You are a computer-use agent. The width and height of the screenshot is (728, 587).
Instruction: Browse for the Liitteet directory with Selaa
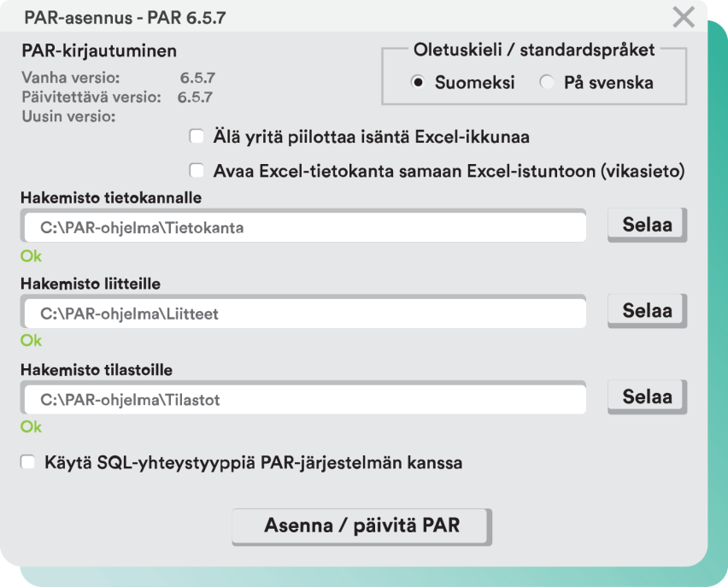[x=646, y=311]
